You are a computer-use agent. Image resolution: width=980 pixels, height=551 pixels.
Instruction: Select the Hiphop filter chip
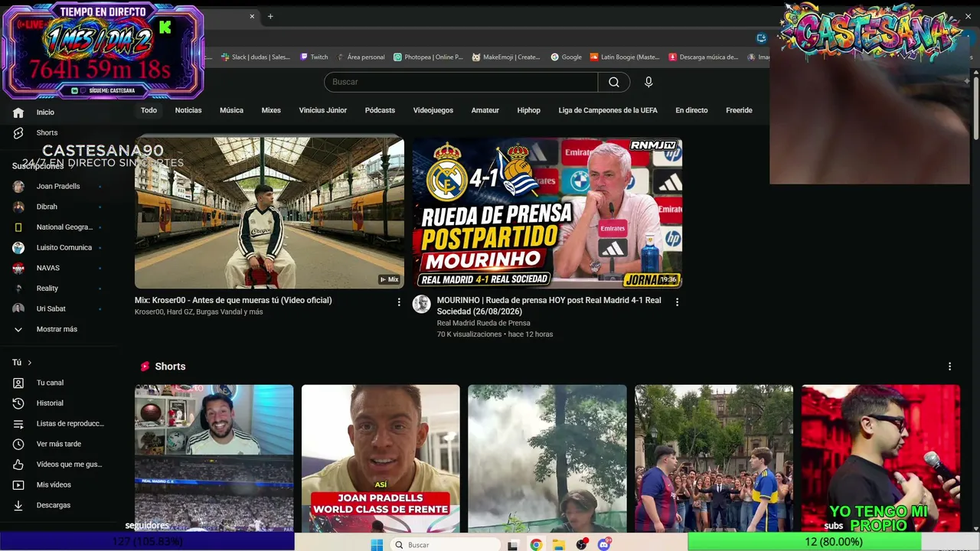pos(528,110)
